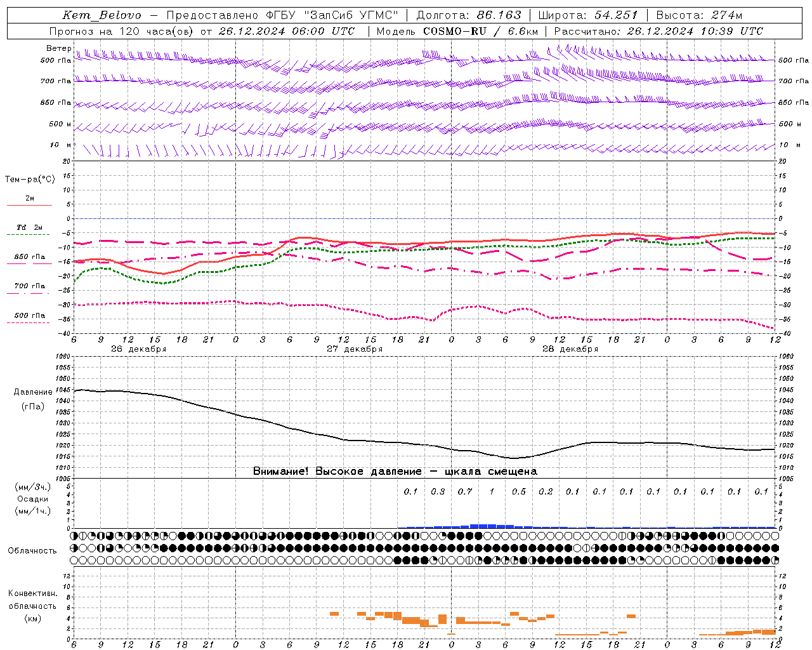Click the "28 декабря" date label
This screenshot has width=812, height=650.
570,349
